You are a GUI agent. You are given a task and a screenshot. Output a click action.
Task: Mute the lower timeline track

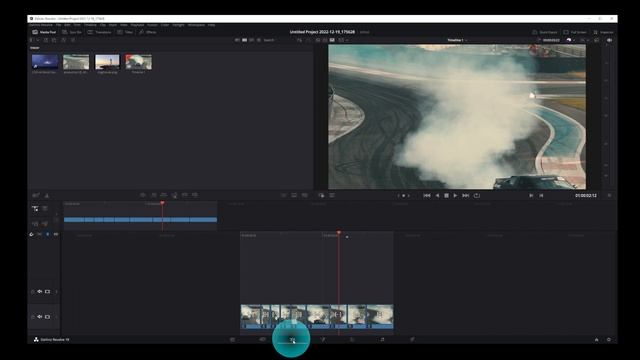tap(40, 317)
